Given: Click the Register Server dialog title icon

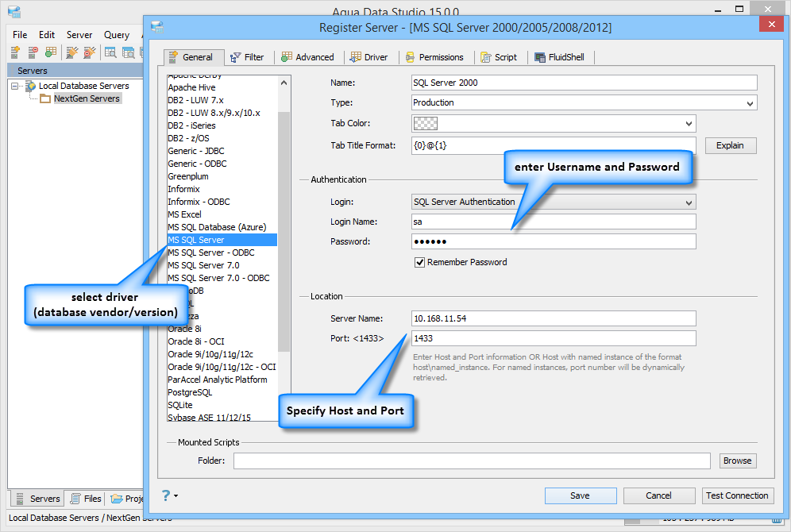Looking at the screenshot, I should [157, 27].
